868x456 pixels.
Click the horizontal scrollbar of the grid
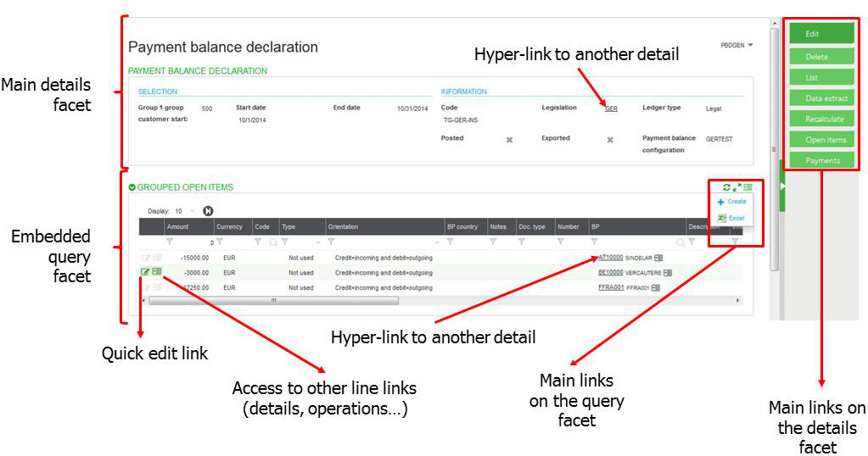point(273,300)
